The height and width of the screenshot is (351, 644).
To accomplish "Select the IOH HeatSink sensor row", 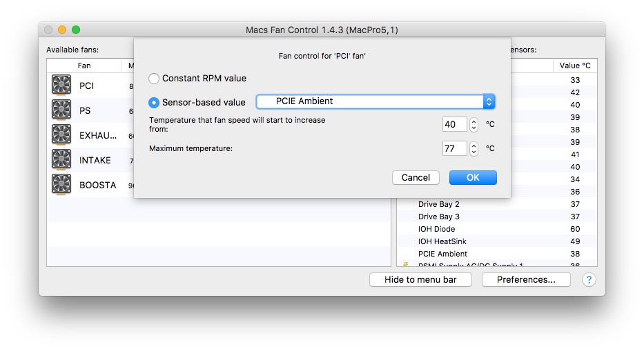I will 497,241.
